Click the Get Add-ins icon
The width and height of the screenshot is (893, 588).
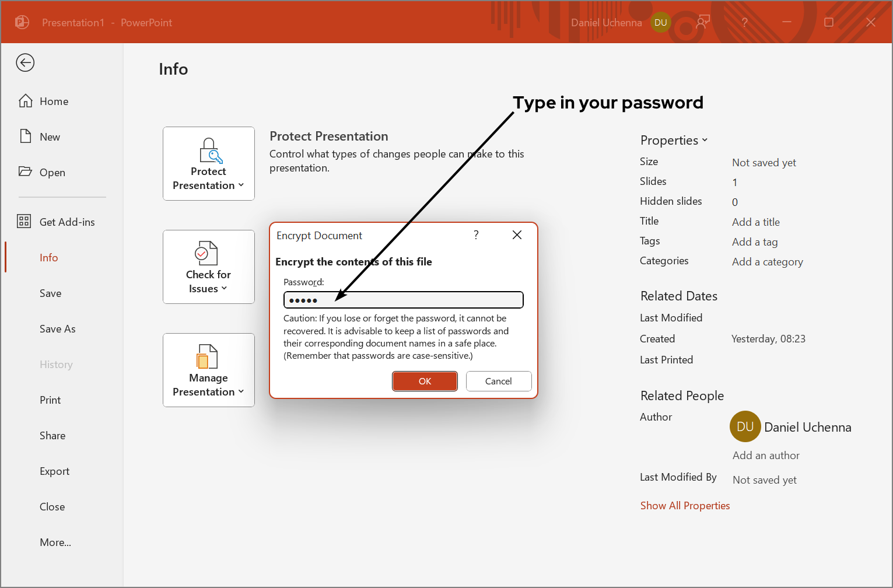tap(24, 221)
